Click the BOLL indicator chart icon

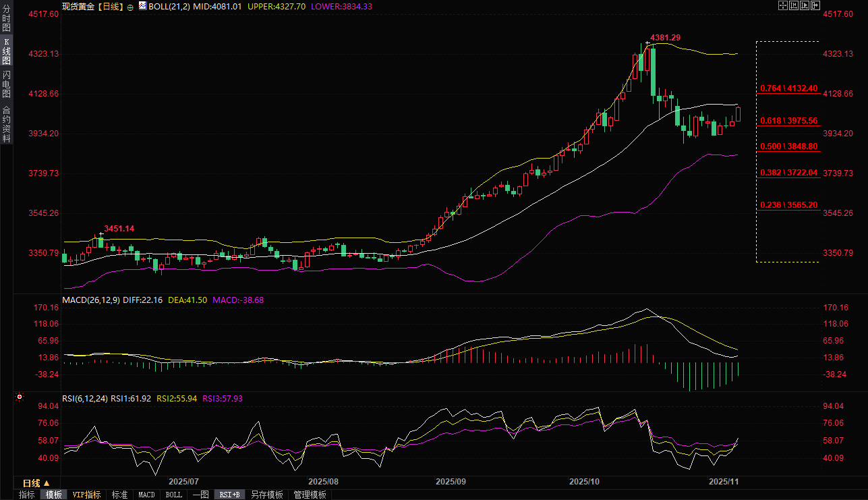[x=142, y=5]
